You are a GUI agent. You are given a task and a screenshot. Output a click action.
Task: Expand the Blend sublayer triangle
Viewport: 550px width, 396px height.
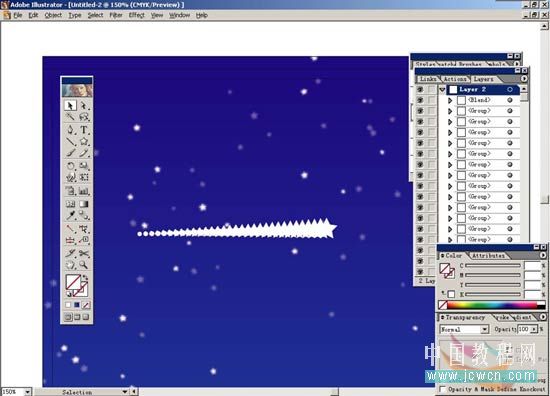click(x=450, y=101)
